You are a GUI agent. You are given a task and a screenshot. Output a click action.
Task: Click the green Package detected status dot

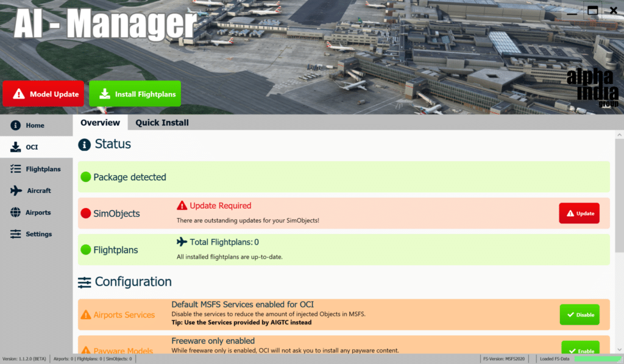[86, 177]
